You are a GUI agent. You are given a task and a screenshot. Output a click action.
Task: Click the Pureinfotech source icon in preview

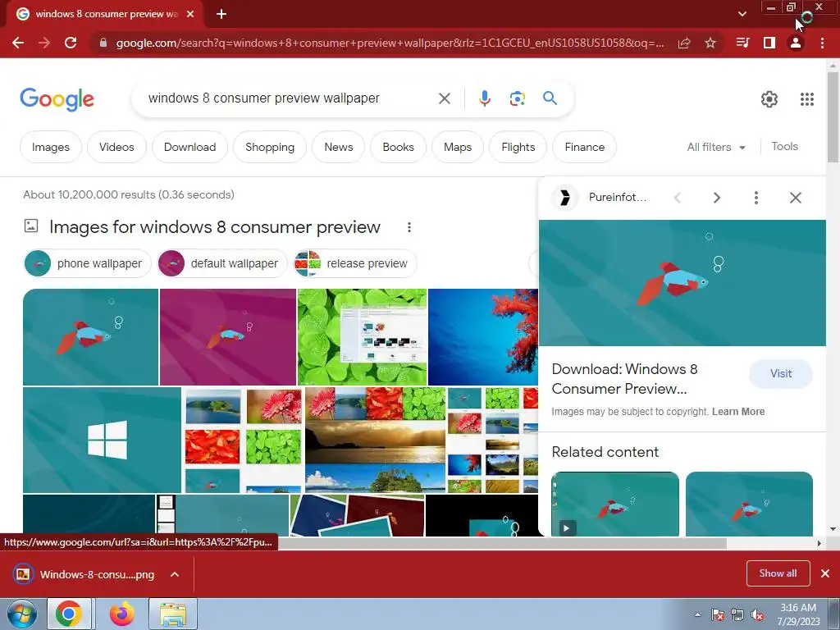pos(564,198)
